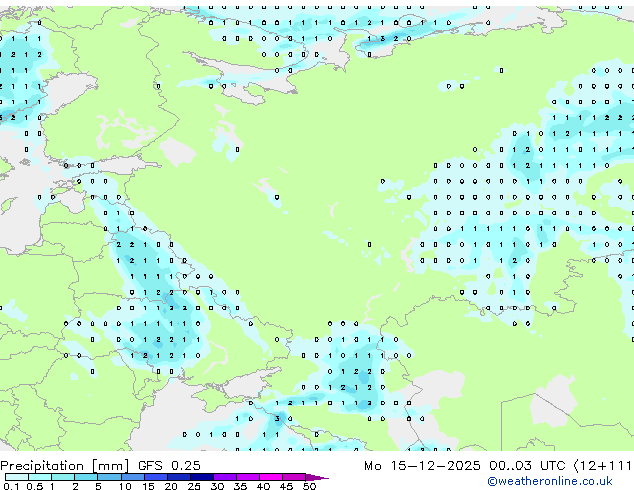Click the legend scale label '35'
Viewport: 634px width, 490px height.
tap(240, 486)
